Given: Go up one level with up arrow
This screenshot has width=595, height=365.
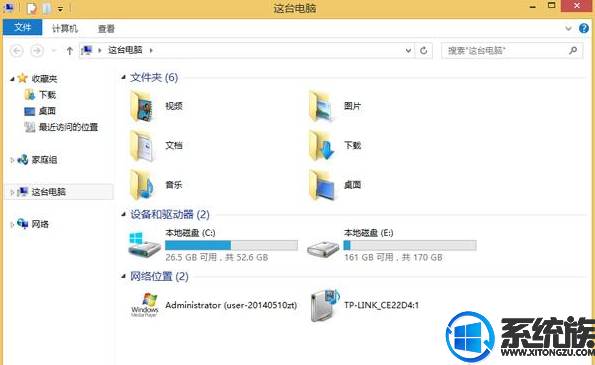Looking at the screenshot, I should (x=69, y=50).
